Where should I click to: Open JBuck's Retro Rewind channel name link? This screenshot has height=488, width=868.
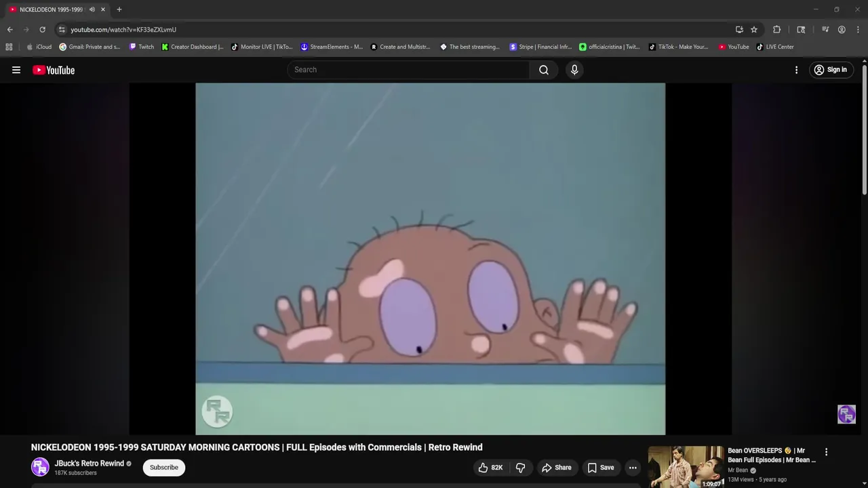click(90, 464)
